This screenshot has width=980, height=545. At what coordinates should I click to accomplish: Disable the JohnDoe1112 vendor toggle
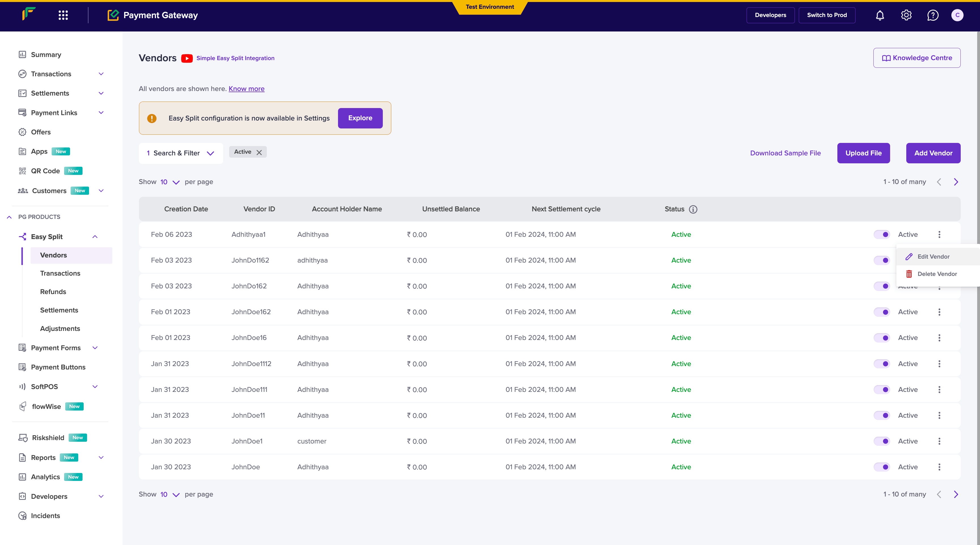(x=882, y=364)
